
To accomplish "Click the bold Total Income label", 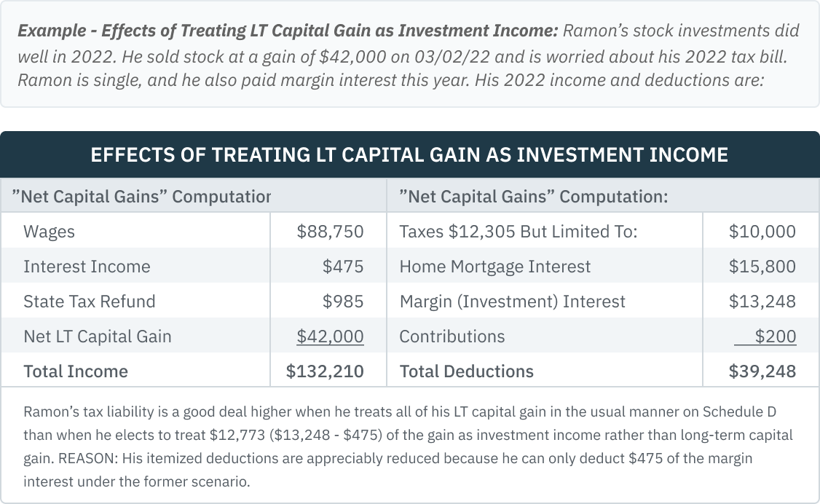I will tap(76, 371).
